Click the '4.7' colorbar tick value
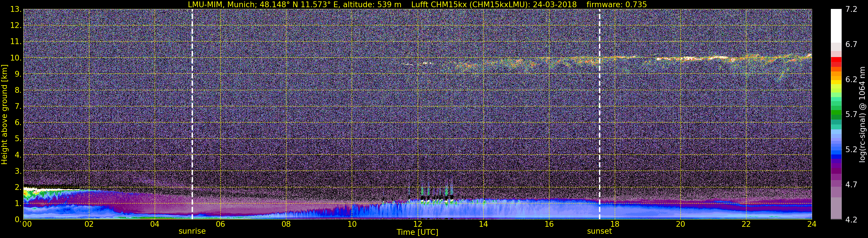The height and width of the screenshot is (238, 868). point(851,184)
